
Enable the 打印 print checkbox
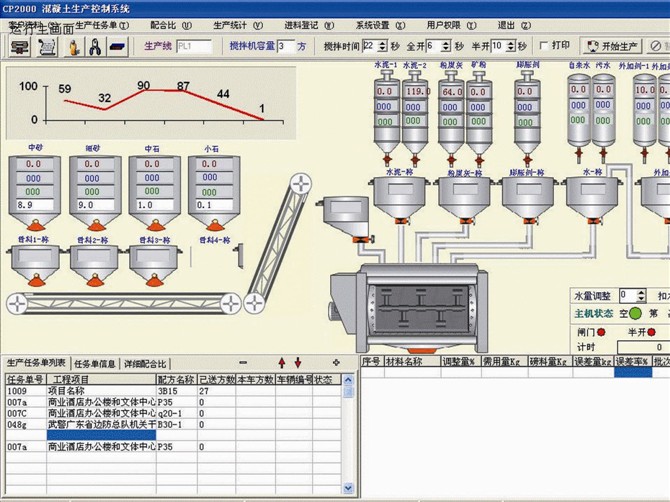point(544,45)
